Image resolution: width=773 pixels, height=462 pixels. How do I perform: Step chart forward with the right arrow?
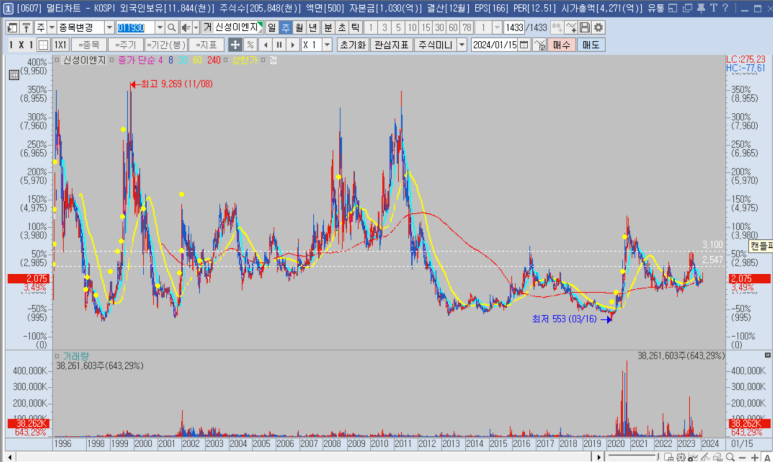click(x=293, y=45)
